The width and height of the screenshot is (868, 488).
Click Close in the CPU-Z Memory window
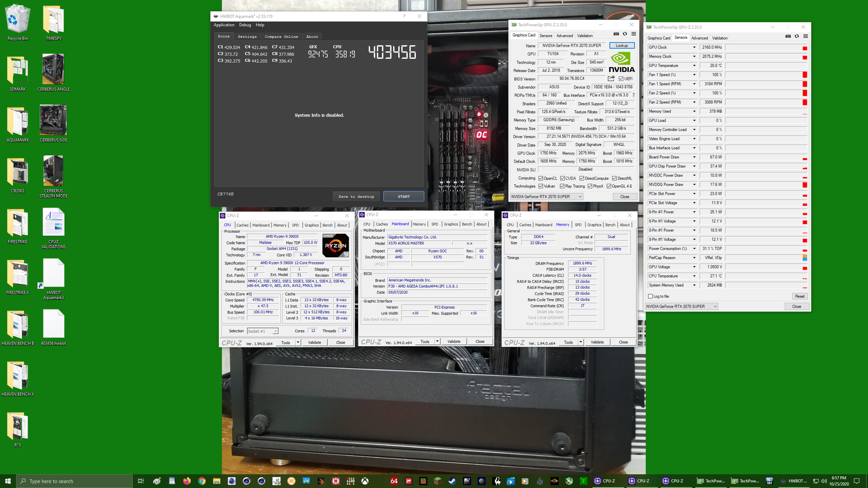pos(623,342)
